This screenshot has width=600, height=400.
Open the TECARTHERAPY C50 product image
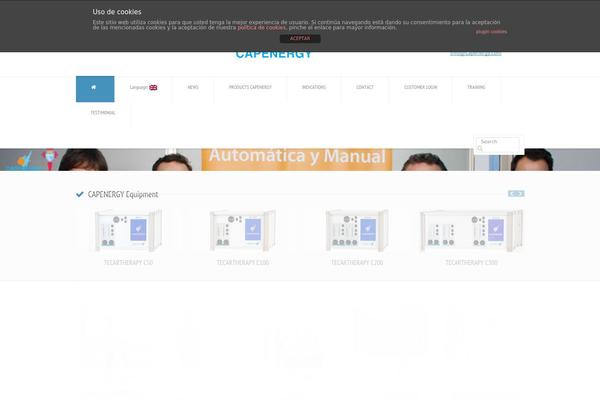(x=128, y=230)
